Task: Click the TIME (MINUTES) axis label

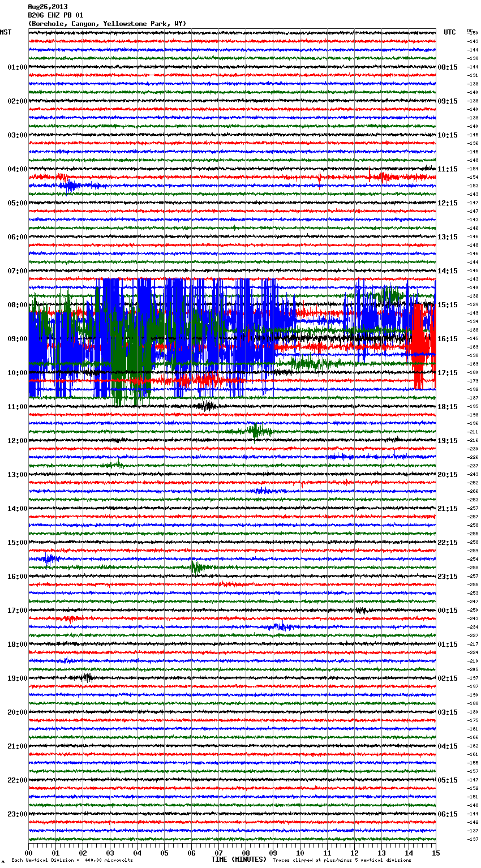Action: tap(239, 860)
